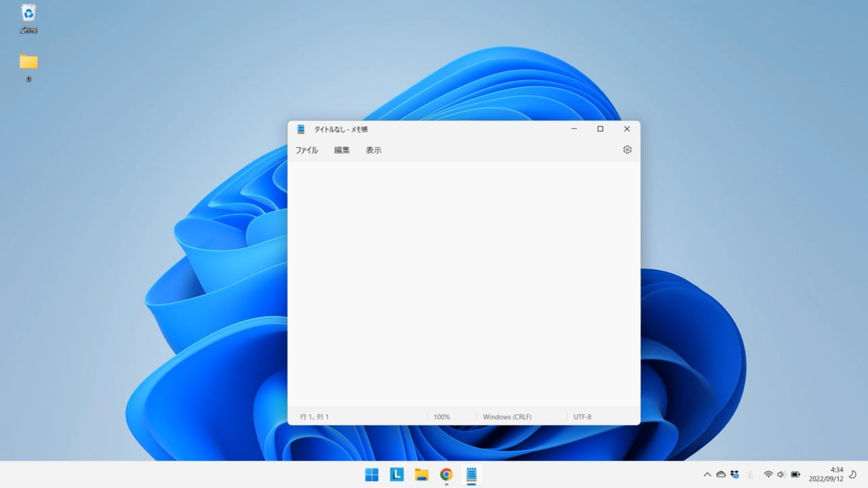Viewport: 868px width, 488px height.
Task: Click the 行 1、列 1 status entry
Action: point(315,417)
